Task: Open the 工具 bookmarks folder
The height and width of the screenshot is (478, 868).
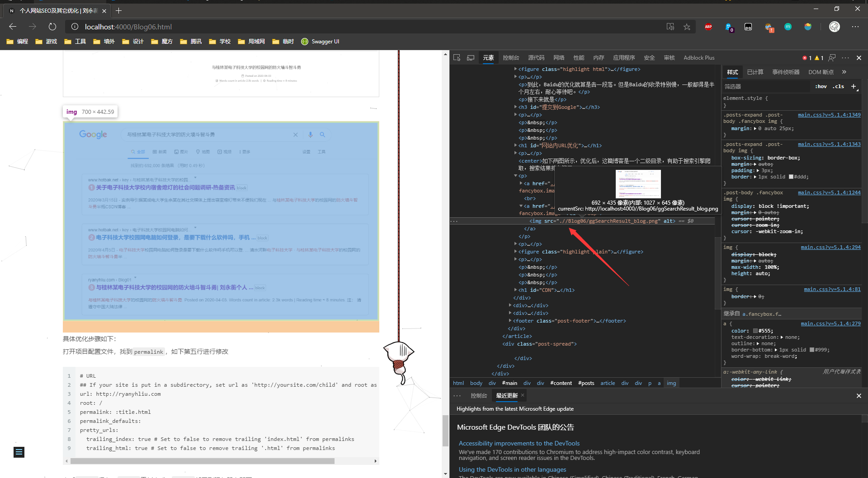Action: [x=75, y=42]
